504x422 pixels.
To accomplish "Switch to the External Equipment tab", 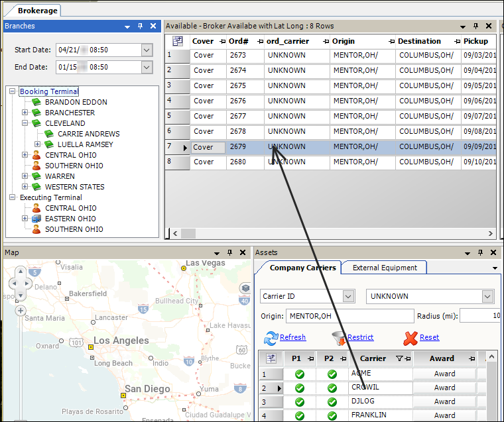I will pos(385,268).
